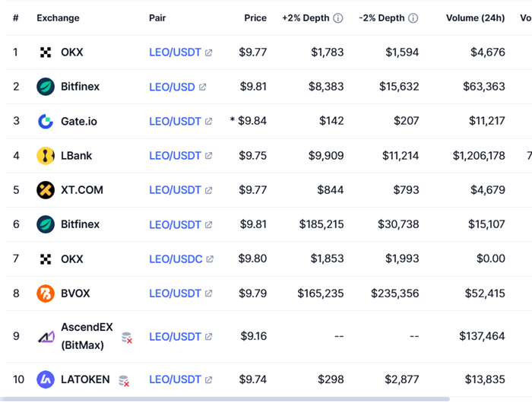Click the LATOKEN exchange logo
The height and width of the screenshot is (403, 532).
[46, 379]
